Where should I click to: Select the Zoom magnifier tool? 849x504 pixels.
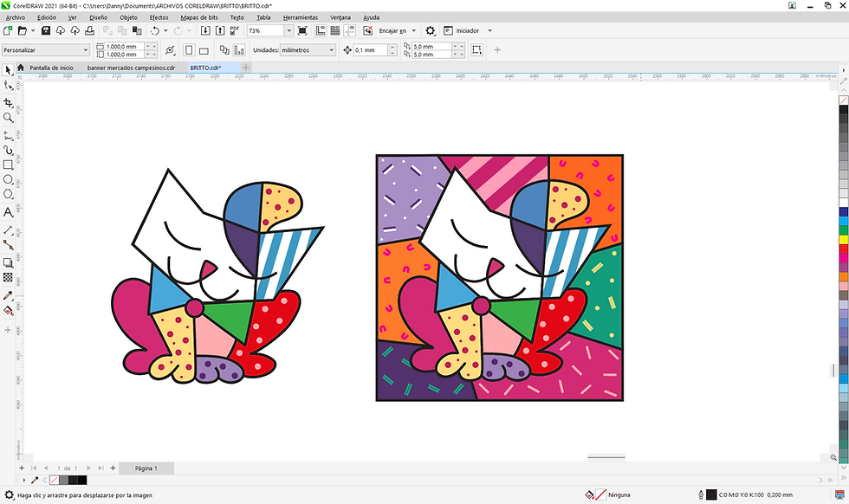click(8, 118)
